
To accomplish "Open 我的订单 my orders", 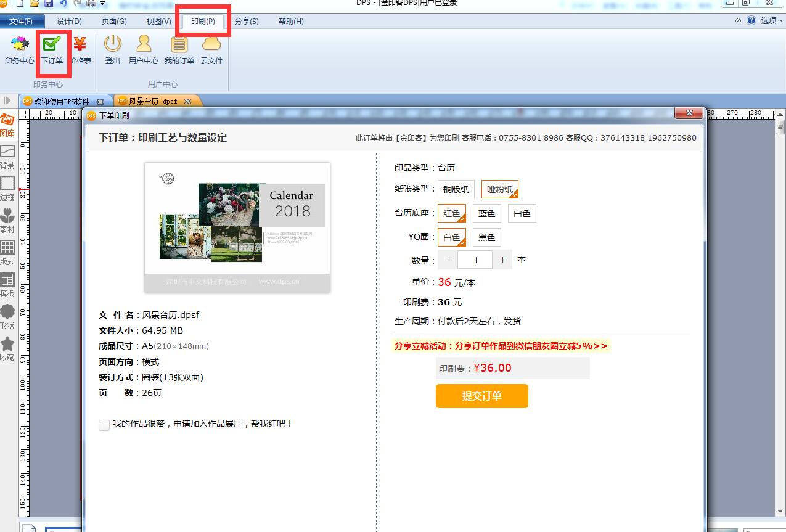I will (179, 51).
